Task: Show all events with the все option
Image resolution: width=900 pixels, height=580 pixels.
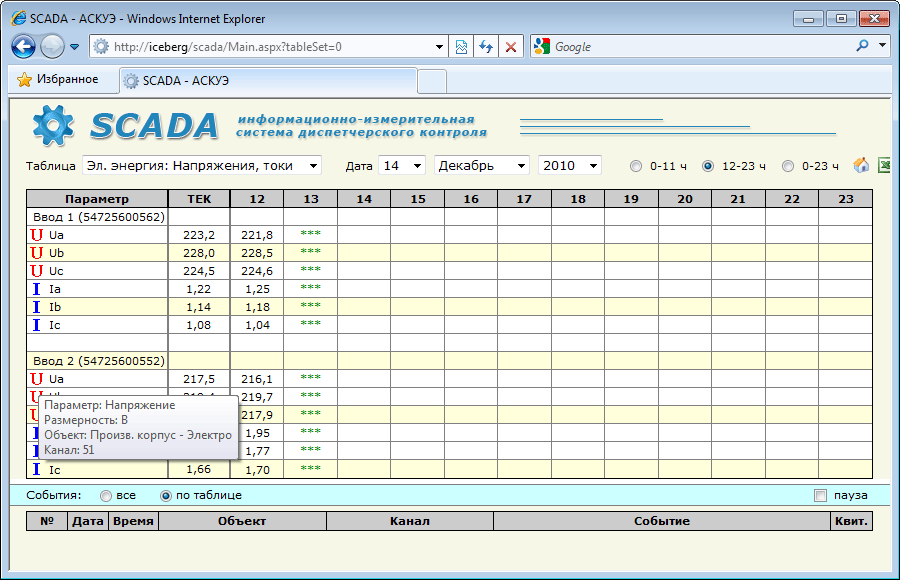Action: (x=106, y=496)
